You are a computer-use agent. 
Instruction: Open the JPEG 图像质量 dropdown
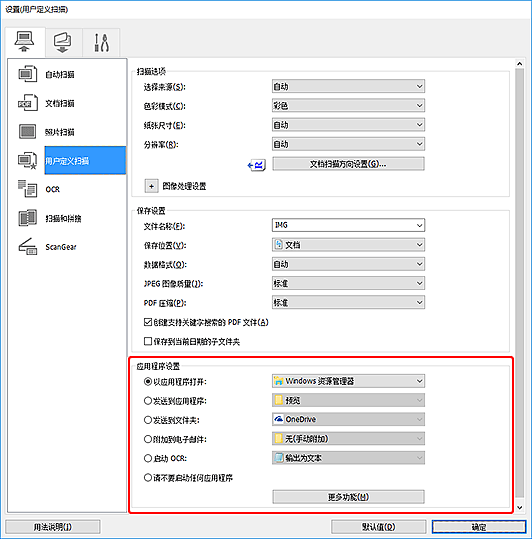[x=348, y=283]
